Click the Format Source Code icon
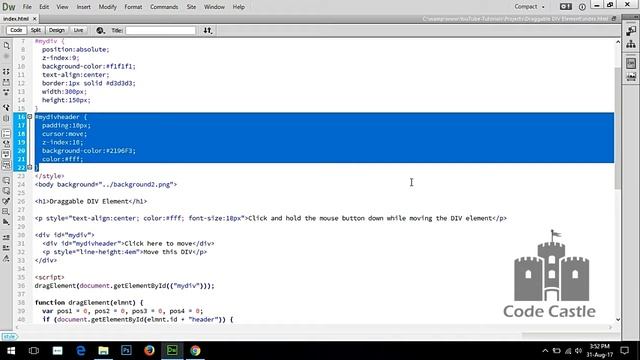The width and height of the screenshot is (640, 360). [x=6, y=258]
